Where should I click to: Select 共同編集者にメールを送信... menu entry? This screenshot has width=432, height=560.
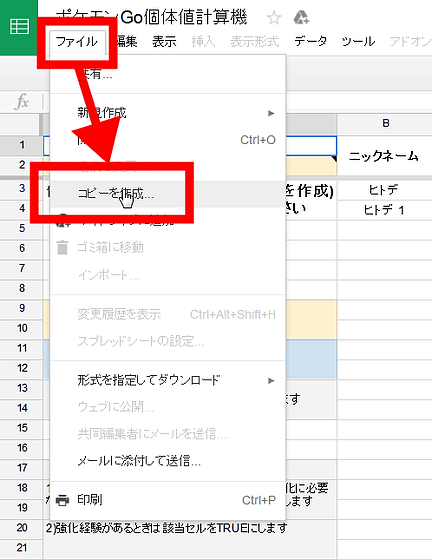[x=168, y=434]
